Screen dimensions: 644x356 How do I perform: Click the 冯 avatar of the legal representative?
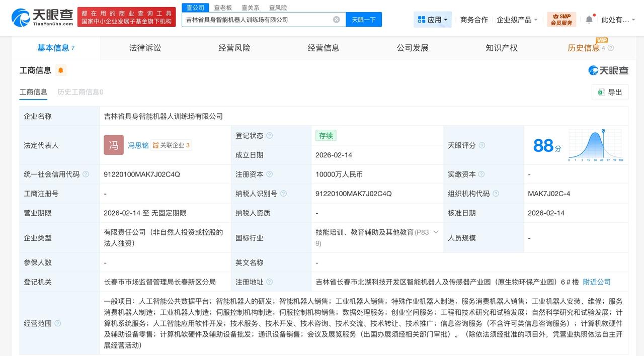tap(113, 145)
